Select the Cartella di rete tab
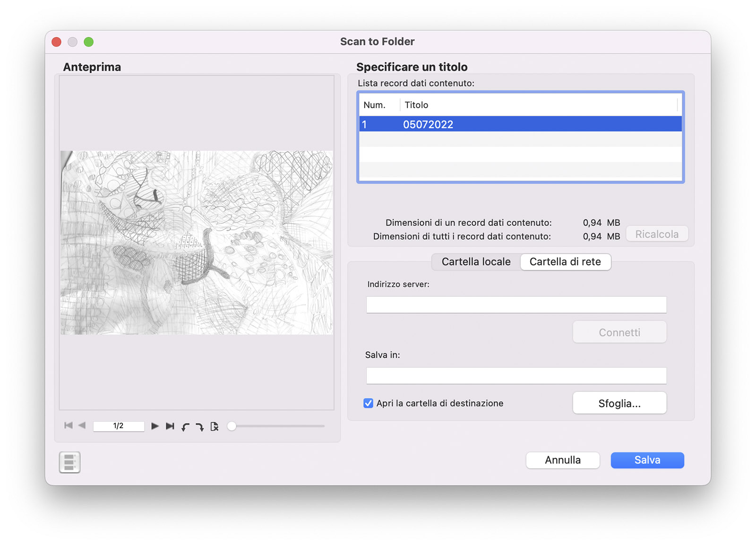Screen dimensions: 756x545 (x=565, y=262)
